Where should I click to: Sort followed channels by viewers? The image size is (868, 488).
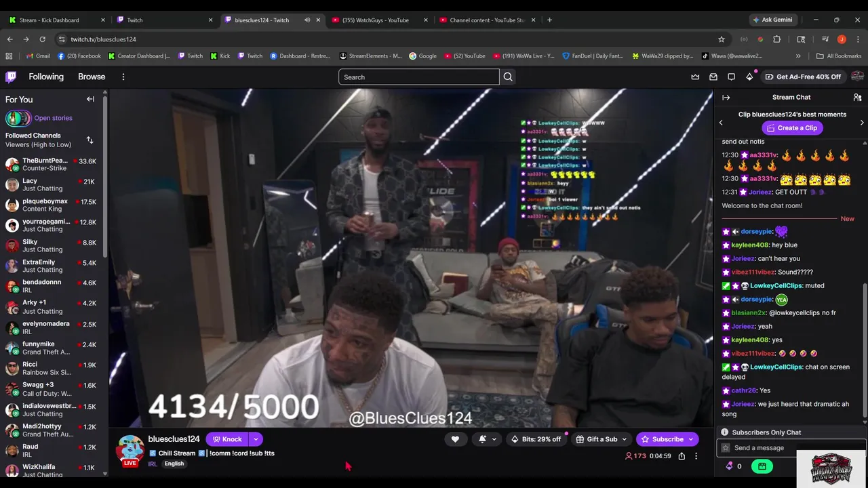[90, 140]
